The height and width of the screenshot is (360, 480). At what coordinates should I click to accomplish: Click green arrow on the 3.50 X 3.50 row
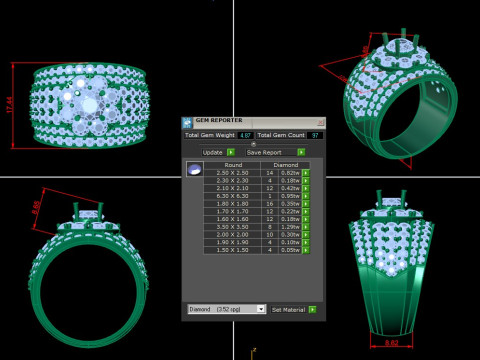pos(306,227)
